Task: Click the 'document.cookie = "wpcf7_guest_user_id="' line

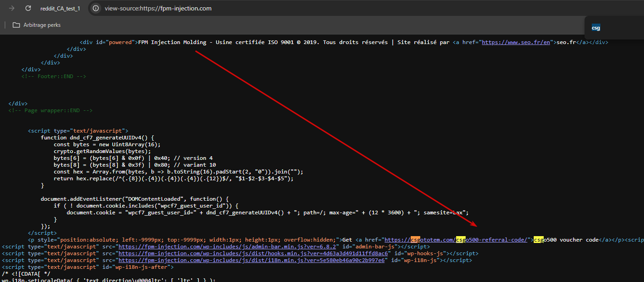Action: point(267,213)
